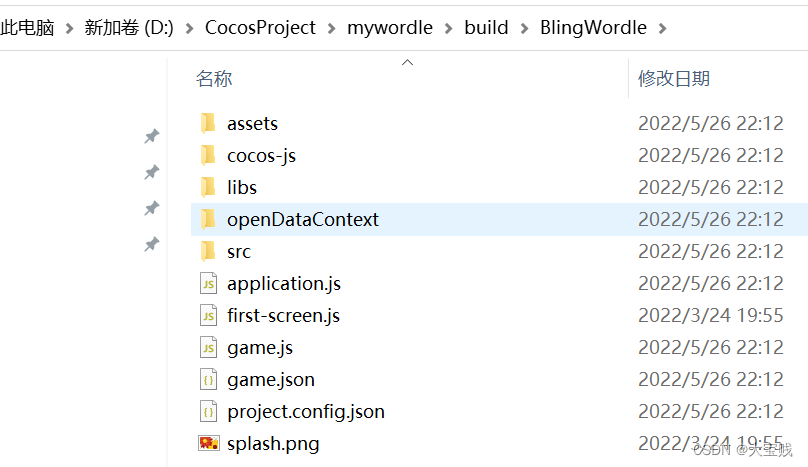Click the cocos-js folder icon
808x467 pixels.
[208, 155]
